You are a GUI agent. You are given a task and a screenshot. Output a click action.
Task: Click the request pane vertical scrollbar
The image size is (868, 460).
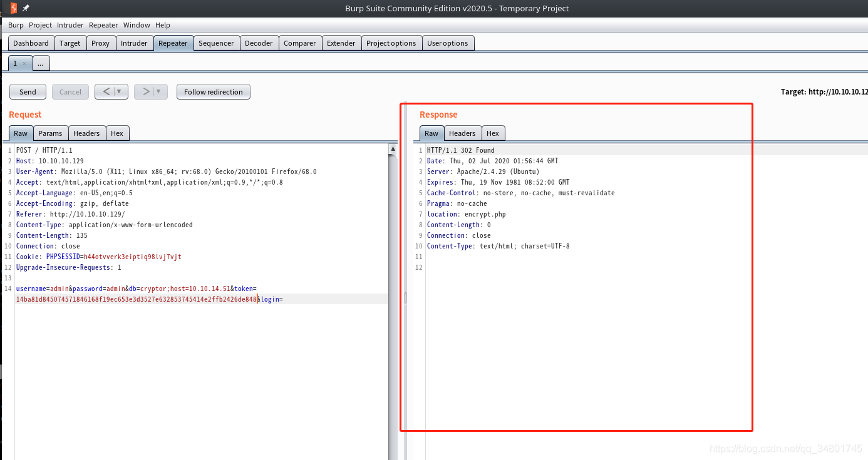tap(393, 307)
